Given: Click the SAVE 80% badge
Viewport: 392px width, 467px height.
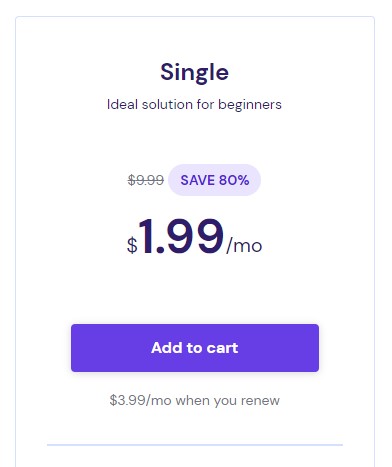Looking at the screenshot, I should tap(214, 180).
